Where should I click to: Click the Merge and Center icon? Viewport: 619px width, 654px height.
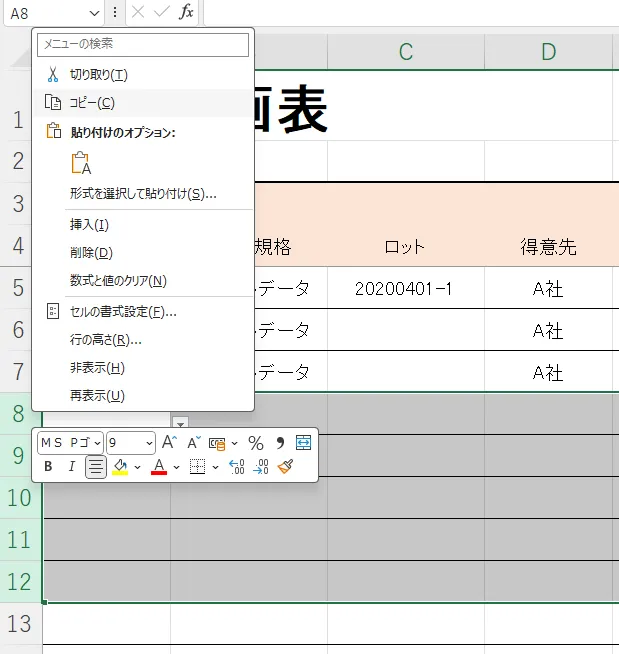(x=303, y=443)
